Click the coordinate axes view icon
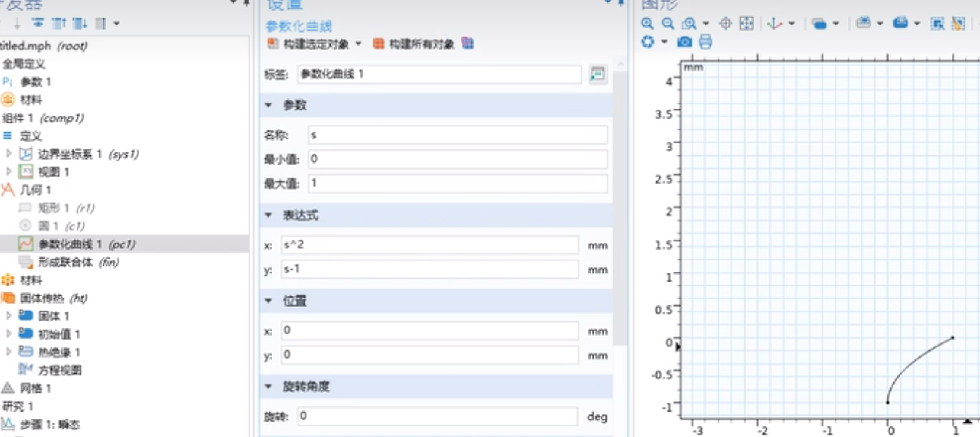 point(775,23)
